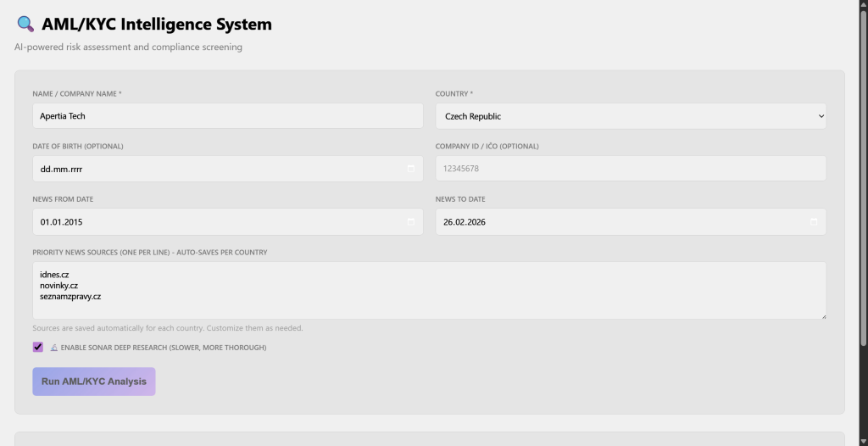Click the dd.mm.rrrr Date of Birth text

61,169
